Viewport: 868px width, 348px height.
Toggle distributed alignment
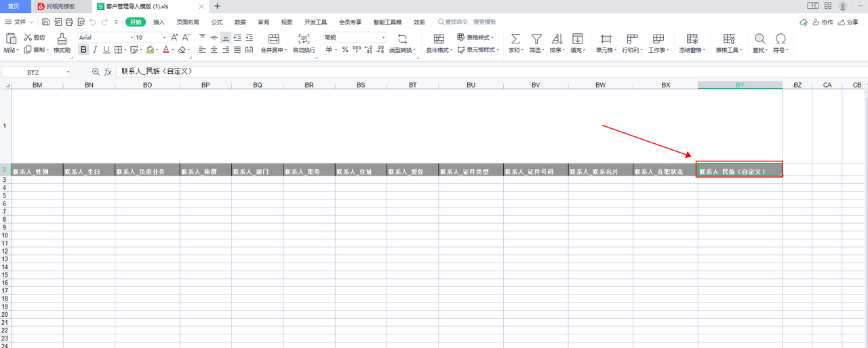tap(248, 50)
